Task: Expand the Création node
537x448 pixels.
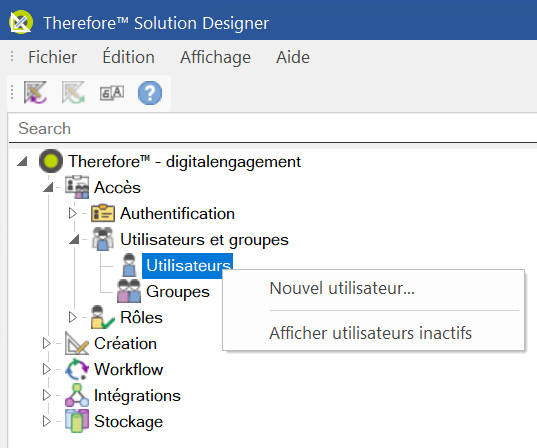Action: point(47,343)
